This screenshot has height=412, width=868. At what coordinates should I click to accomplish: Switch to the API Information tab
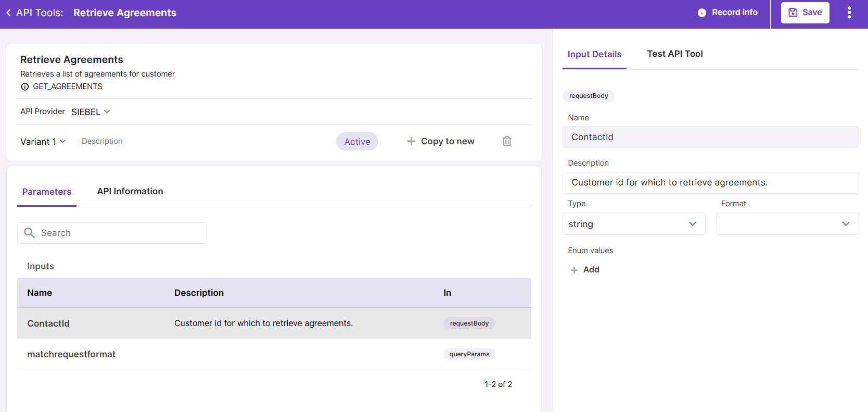pyautogui.click(x=130, y=191)
